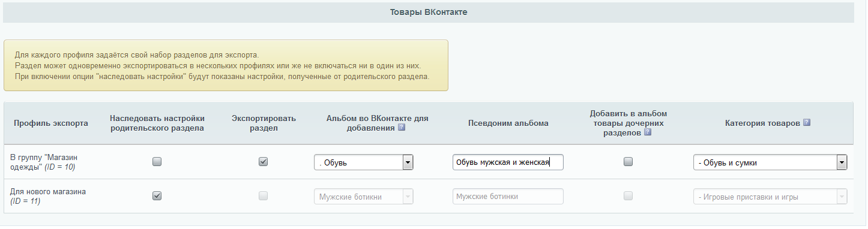Click help icon beside Добавить в альбом товары
868x229 pixels.
pyautogui.click(x=647, y=132)
